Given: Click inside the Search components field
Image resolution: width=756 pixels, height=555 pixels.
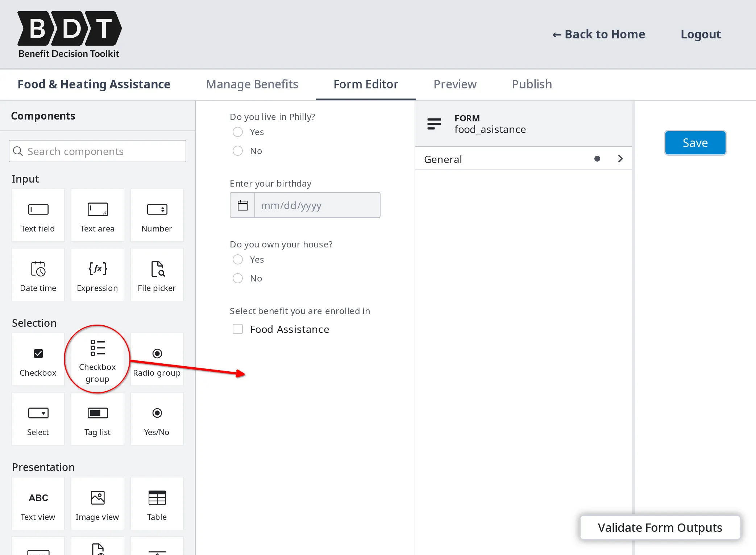Looking at the screenshot, I should pyautogui.click(x=97, y=151).
